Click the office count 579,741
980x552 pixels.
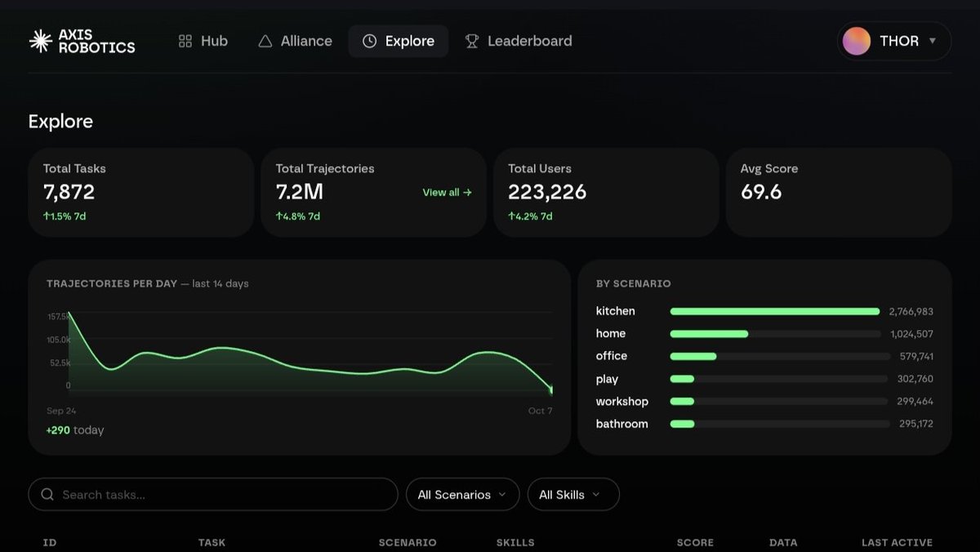[916, 357]
